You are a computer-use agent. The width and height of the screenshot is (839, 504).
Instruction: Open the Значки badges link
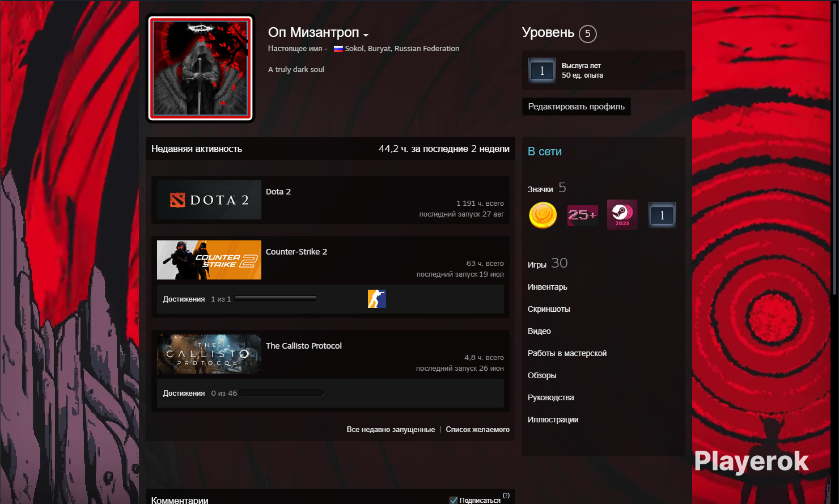pos(540,189)
